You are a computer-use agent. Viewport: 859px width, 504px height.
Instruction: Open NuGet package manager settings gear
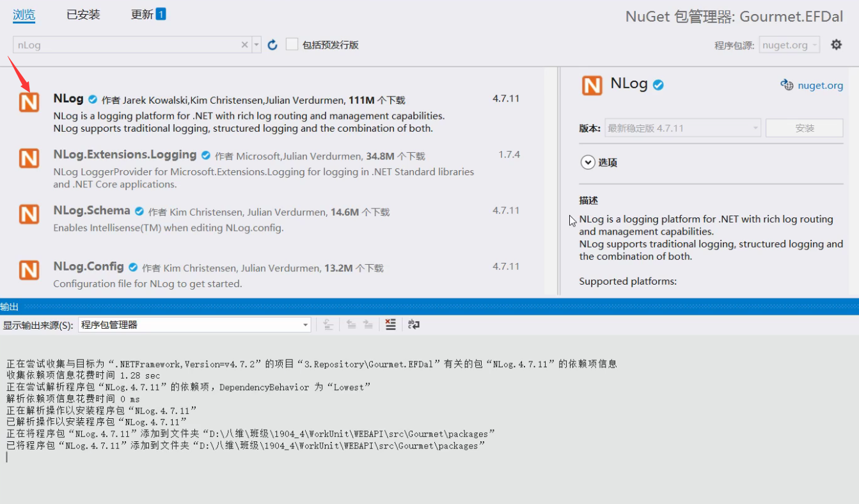[836, 45]
